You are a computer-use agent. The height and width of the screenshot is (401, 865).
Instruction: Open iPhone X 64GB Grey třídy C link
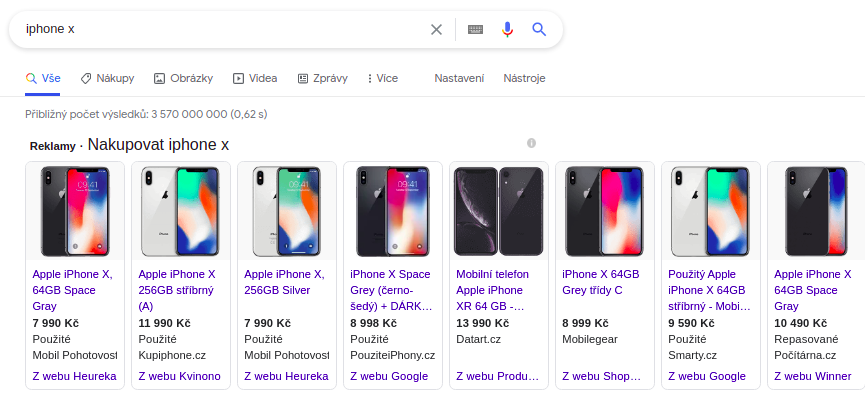(x=601, y=282)
